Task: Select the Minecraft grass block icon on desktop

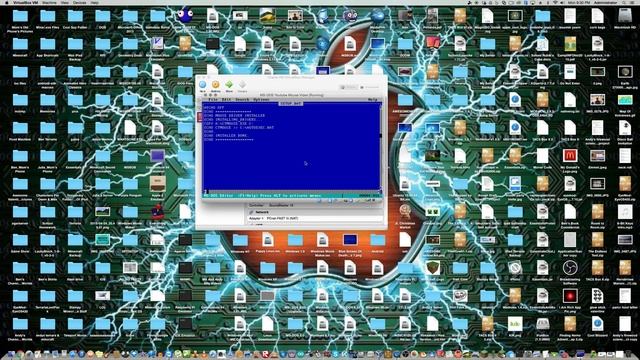Action: [x=432, y=268]
